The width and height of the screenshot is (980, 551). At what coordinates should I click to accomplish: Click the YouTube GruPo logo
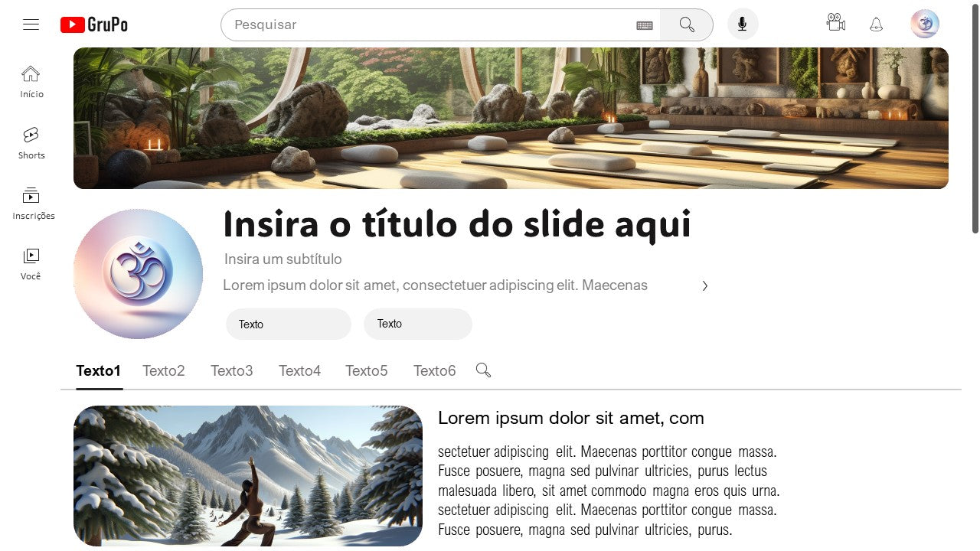click(94, 24)
